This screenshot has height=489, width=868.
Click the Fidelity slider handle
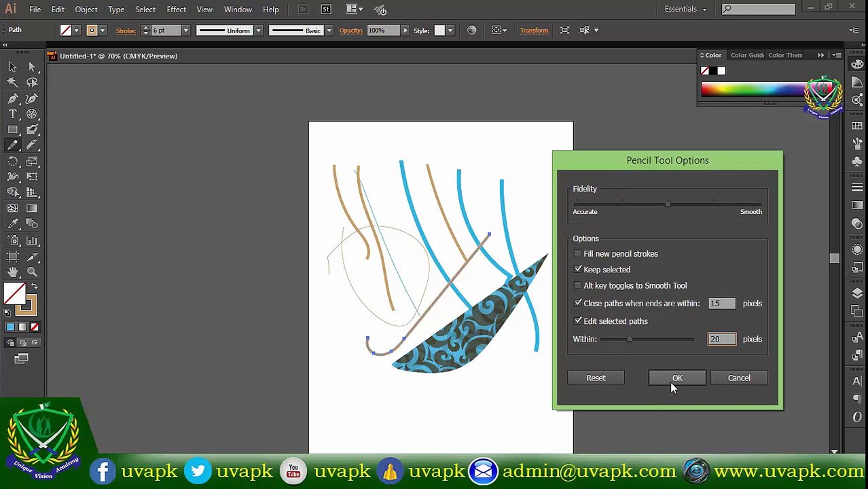(668, 204)
